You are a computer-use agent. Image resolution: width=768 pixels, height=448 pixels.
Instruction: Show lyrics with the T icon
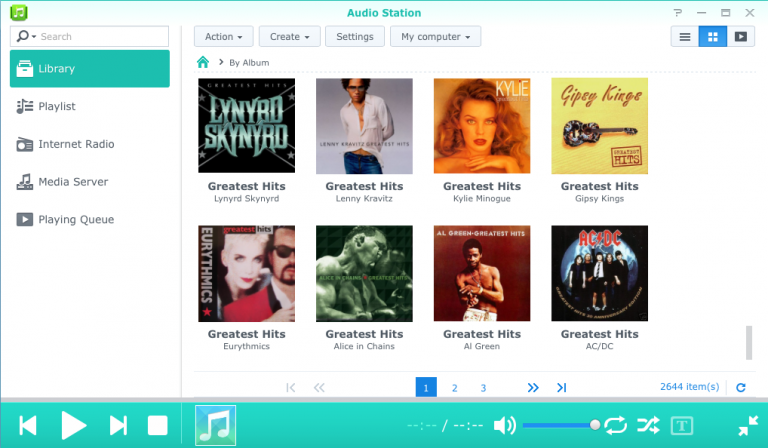click(682, 425)
